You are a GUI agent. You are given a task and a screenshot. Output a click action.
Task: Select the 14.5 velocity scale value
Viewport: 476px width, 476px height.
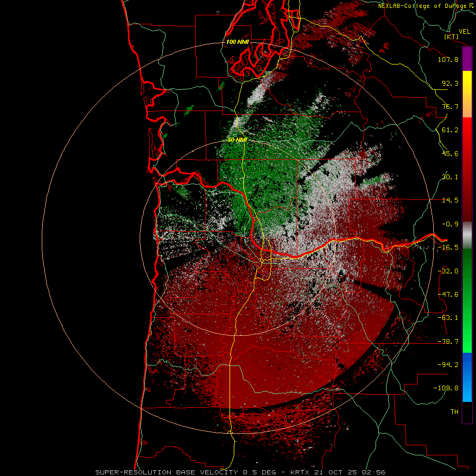pyautogui.click(x=450, y=200)
